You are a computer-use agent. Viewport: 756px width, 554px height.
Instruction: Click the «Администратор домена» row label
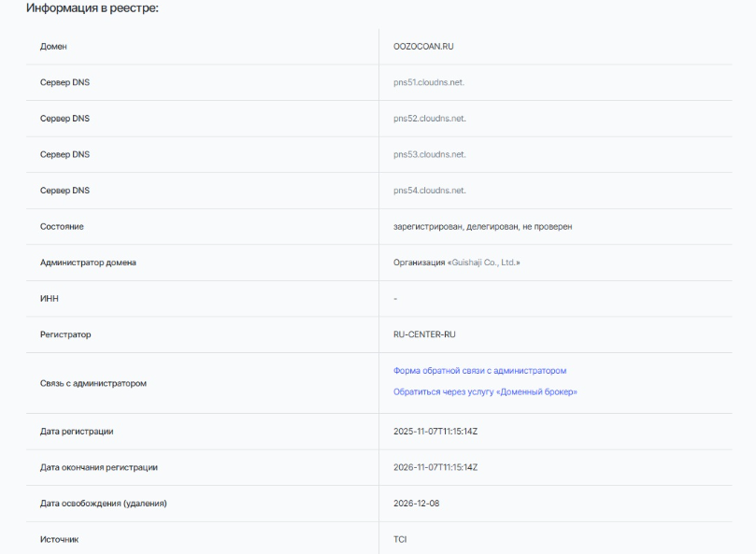point(89,263)
